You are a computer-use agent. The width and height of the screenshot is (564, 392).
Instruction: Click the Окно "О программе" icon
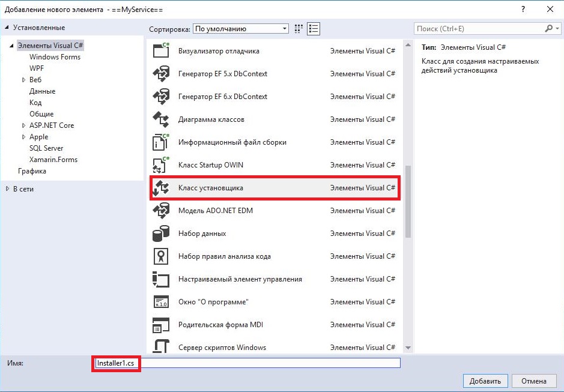(x=161, y=302)
